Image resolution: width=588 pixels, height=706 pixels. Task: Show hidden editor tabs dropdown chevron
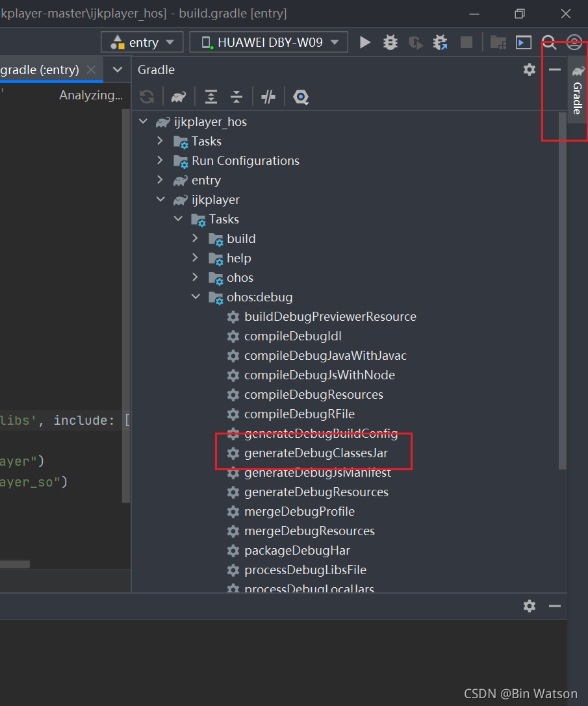[118, 69]
